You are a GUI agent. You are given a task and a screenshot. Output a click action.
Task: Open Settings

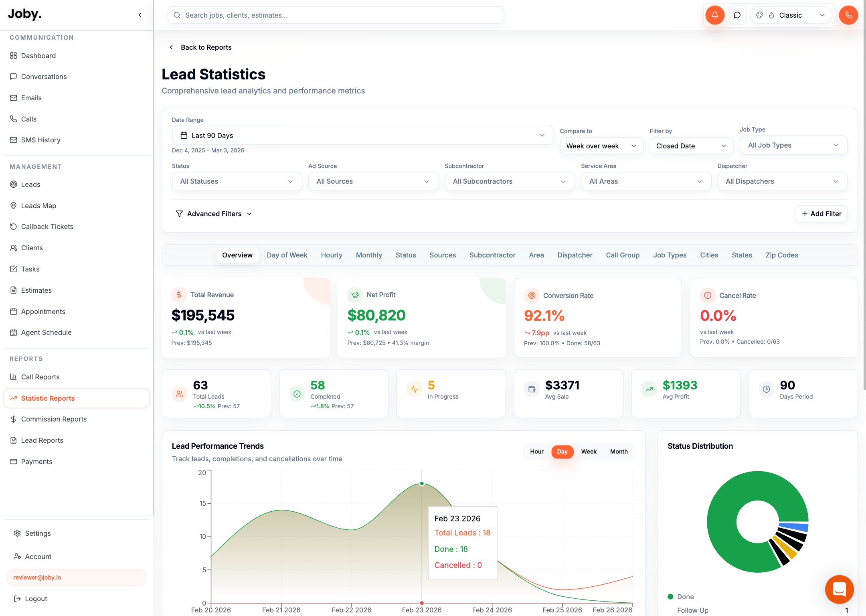tap(76, 533)
